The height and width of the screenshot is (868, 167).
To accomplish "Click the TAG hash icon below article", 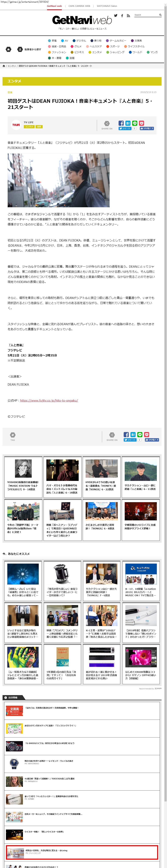I will (12, 435).
